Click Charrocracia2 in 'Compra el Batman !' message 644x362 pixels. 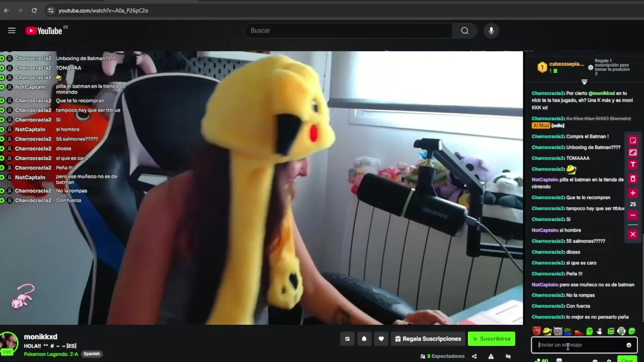pyautogui.click(x=548, y=136)
